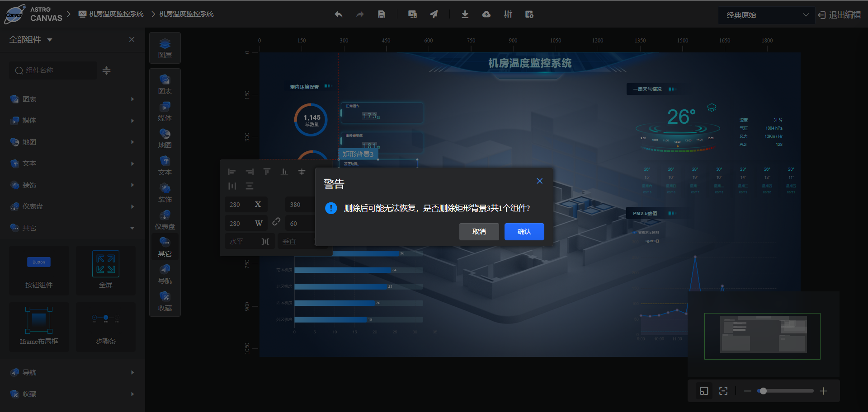Viewport: 868px width, 412px height.
Task: Expand the 装饰 category in the component list
Action: click(72, 185)
